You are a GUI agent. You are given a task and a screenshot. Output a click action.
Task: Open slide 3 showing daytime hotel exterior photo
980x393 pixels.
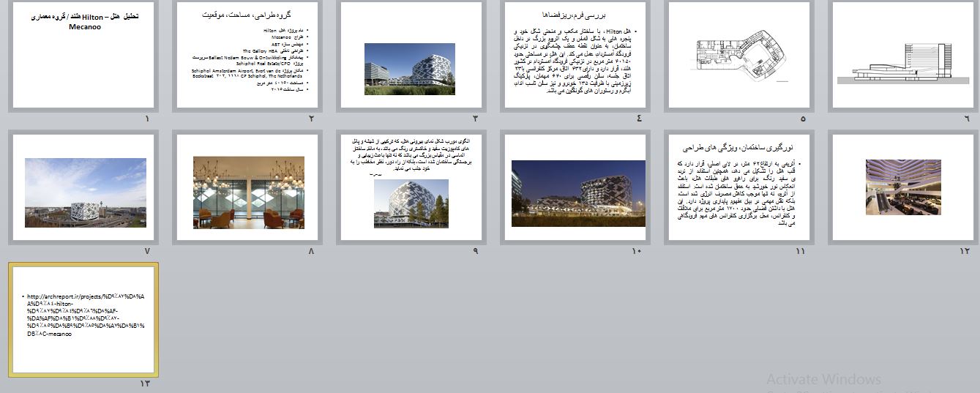click(411, 55)
